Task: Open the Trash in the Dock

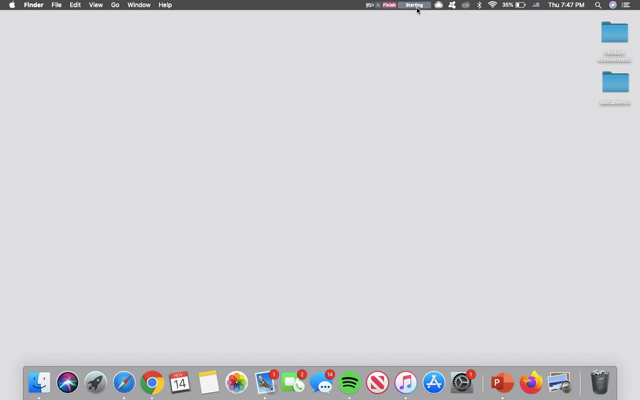Action: (600, 382)
